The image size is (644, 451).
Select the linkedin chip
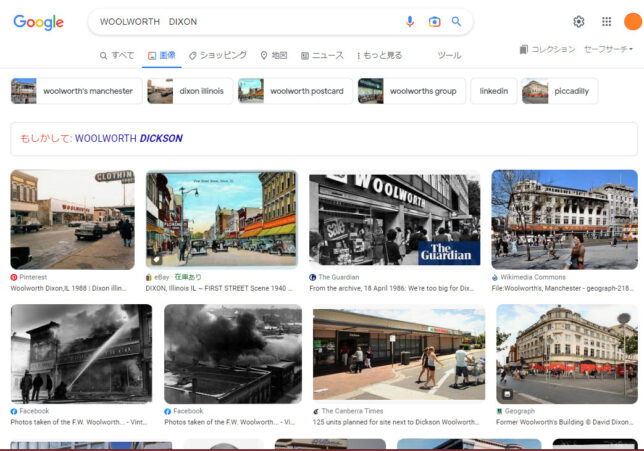(494, 91)
